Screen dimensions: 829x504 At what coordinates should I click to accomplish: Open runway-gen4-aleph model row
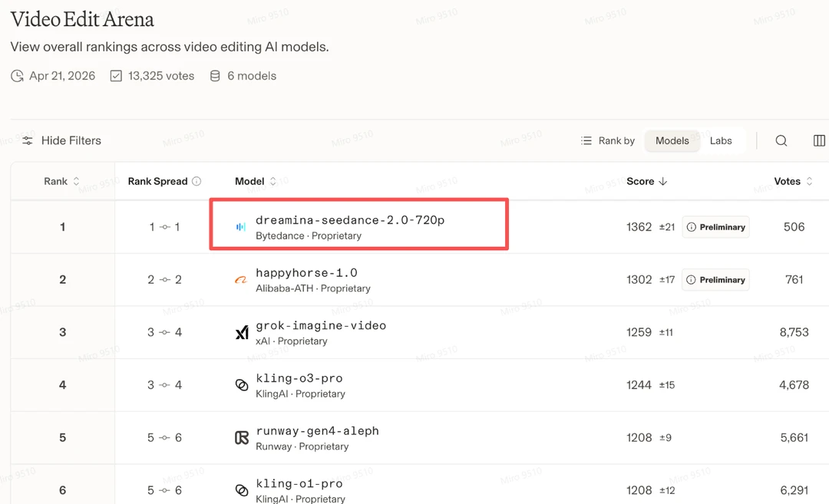click(x=317, y=430)
